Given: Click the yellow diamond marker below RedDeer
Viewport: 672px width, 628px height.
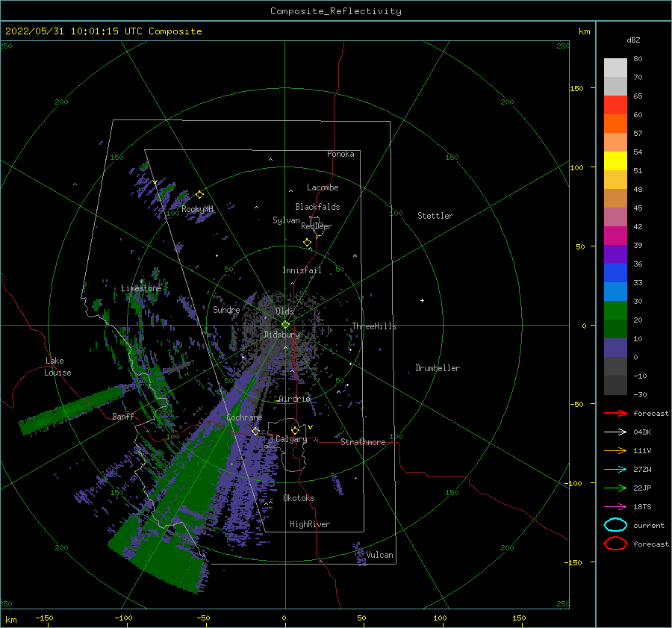Looking at the screenshot, I should click(308, 242).
